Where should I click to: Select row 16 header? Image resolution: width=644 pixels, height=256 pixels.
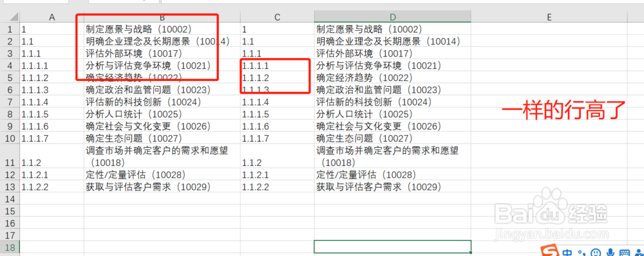pos(10,223)
